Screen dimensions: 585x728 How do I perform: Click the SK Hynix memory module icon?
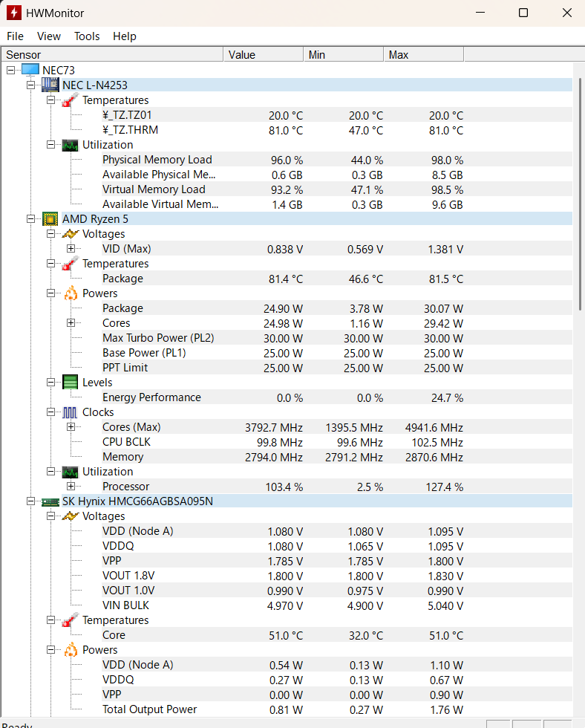tap(50, 501)
